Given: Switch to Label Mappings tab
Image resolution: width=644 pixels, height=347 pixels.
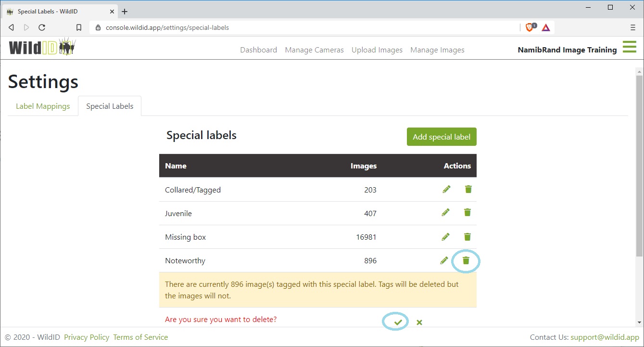Looking at the screenshot, I should pos(43,106).
